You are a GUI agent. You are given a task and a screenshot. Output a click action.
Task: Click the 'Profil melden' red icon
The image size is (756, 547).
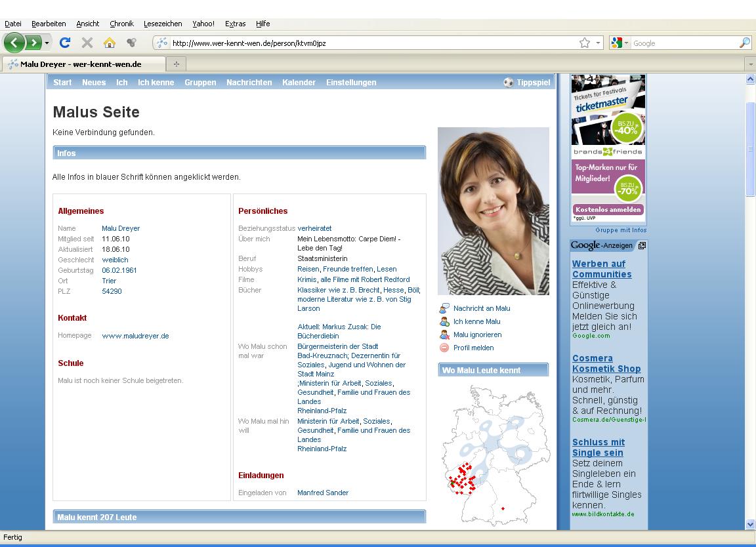444,348
